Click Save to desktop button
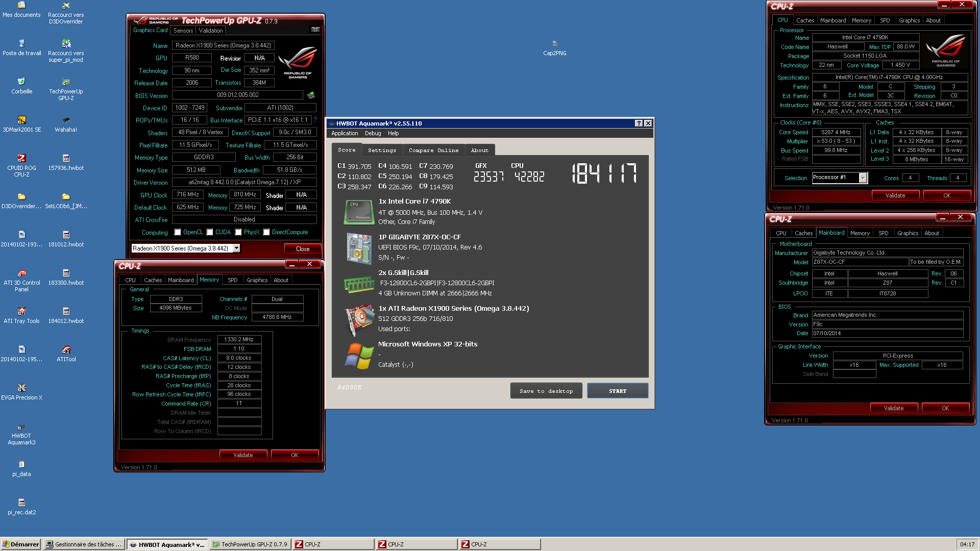 point(546,391)
